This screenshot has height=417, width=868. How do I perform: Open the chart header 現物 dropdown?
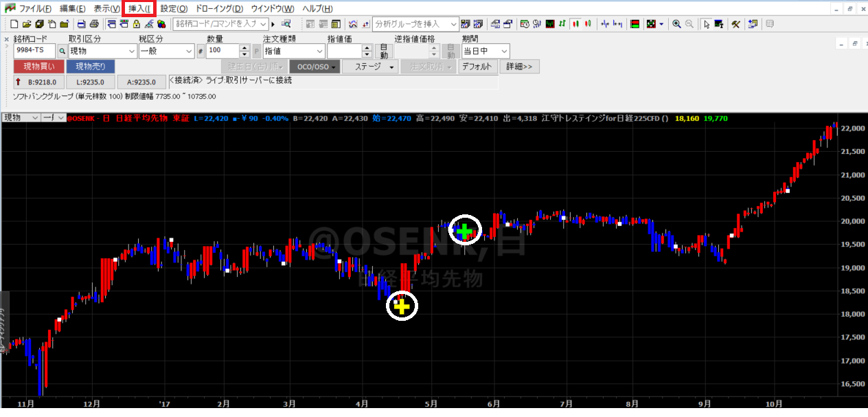point(35,117)
